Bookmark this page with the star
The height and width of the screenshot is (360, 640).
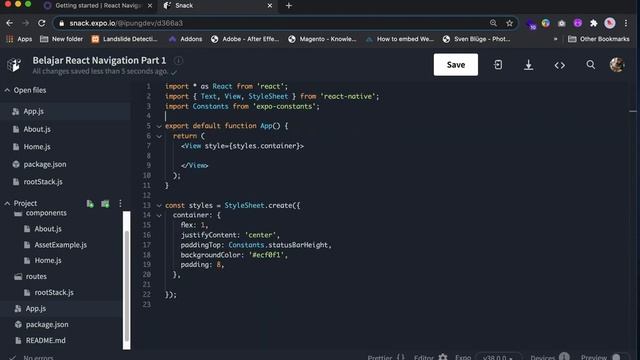509,23
